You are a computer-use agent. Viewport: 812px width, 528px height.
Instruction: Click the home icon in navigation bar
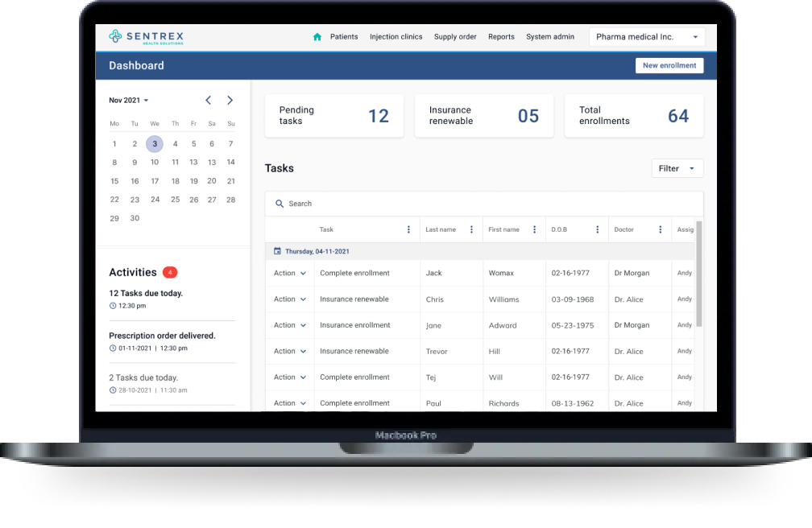point(317,37)
